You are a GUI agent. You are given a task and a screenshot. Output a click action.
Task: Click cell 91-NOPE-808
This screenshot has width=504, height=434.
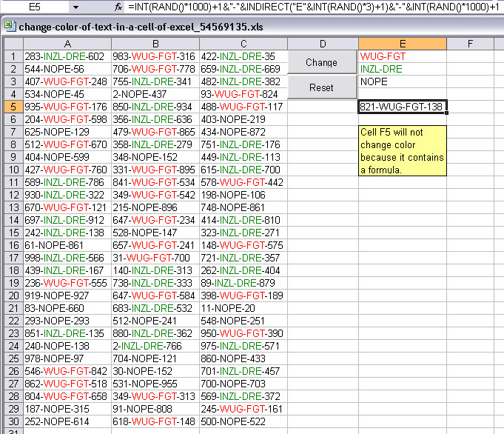[x=155, y=409]
